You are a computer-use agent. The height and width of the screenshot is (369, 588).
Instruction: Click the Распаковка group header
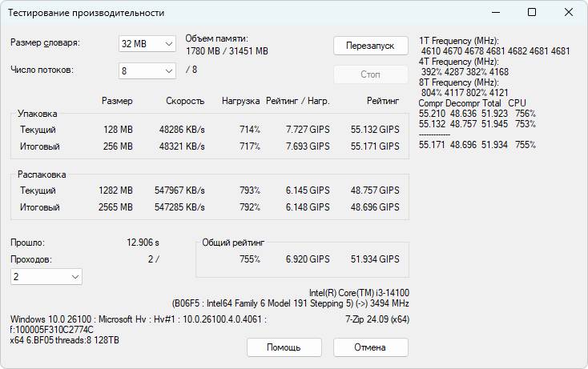(42, 174)
